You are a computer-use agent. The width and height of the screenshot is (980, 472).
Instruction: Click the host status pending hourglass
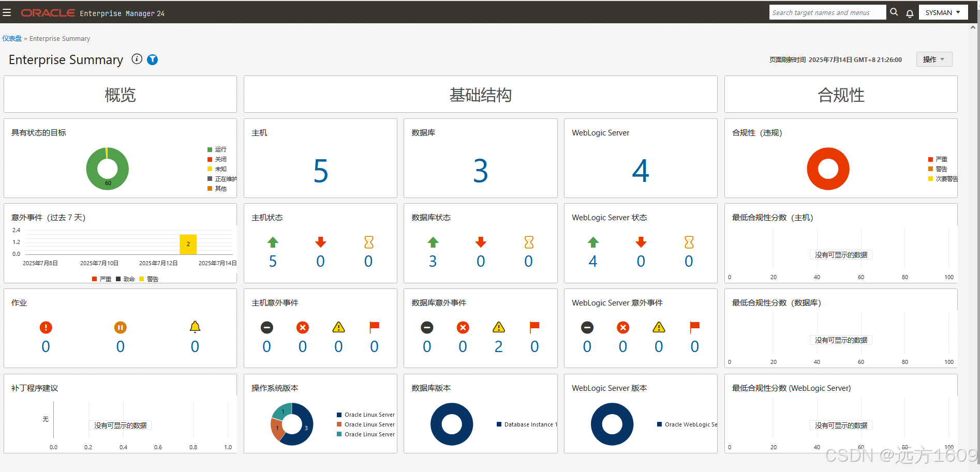pyautogui.click(x=368, y=242)
